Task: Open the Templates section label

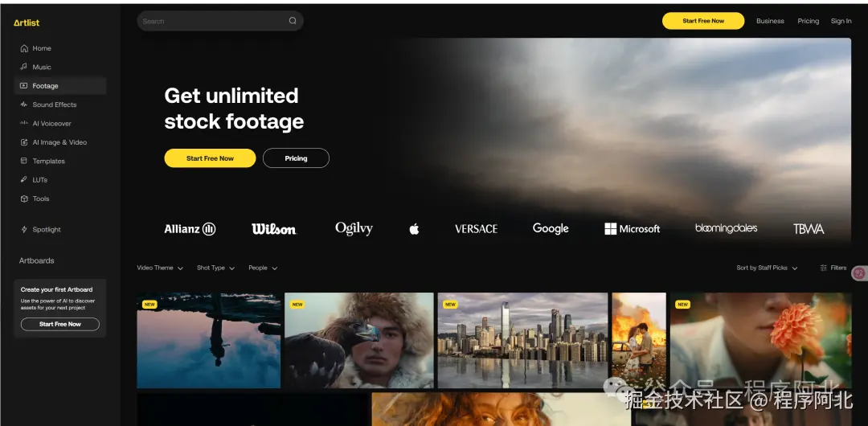Action: click(x=49, y=162)
